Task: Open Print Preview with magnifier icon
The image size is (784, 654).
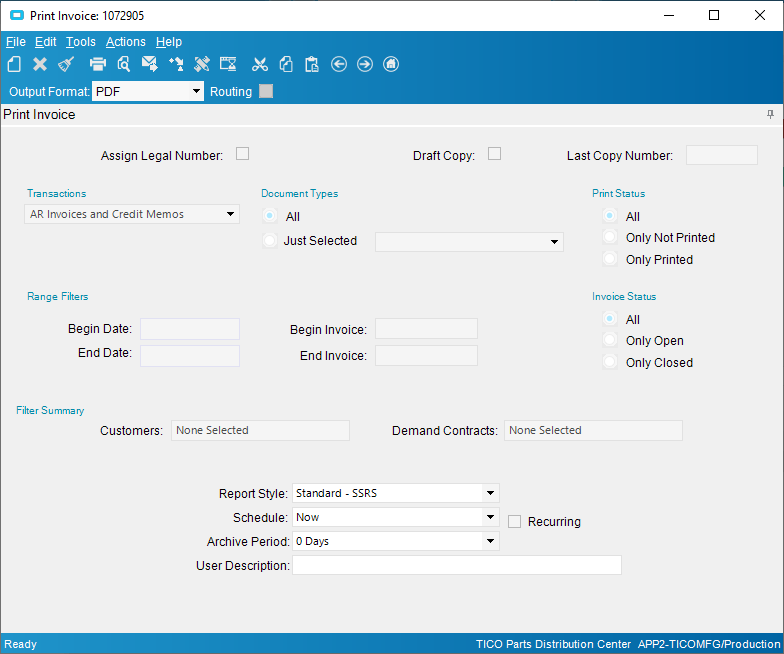Action: coord(124,64)
